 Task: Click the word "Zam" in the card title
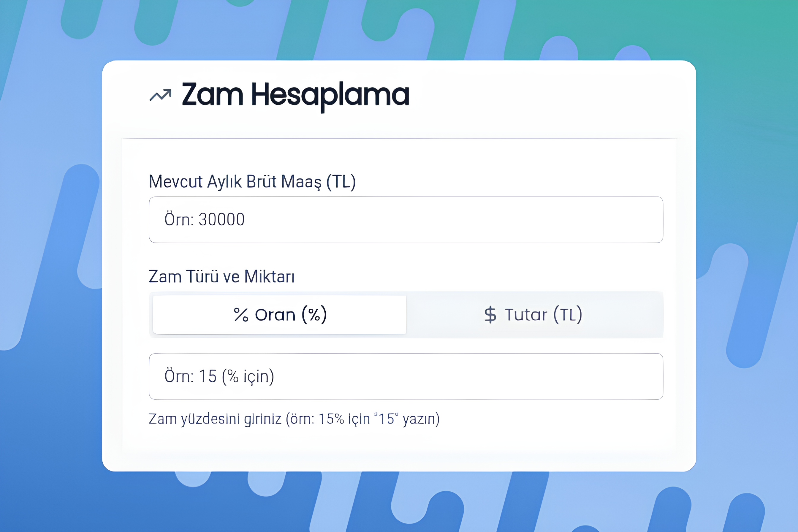(212, 94)
